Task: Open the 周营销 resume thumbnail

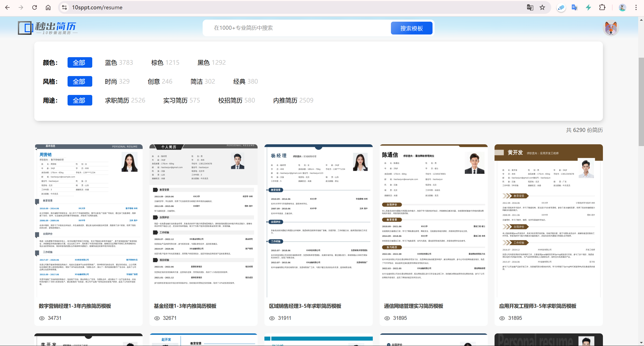Action: pos(88,221)
